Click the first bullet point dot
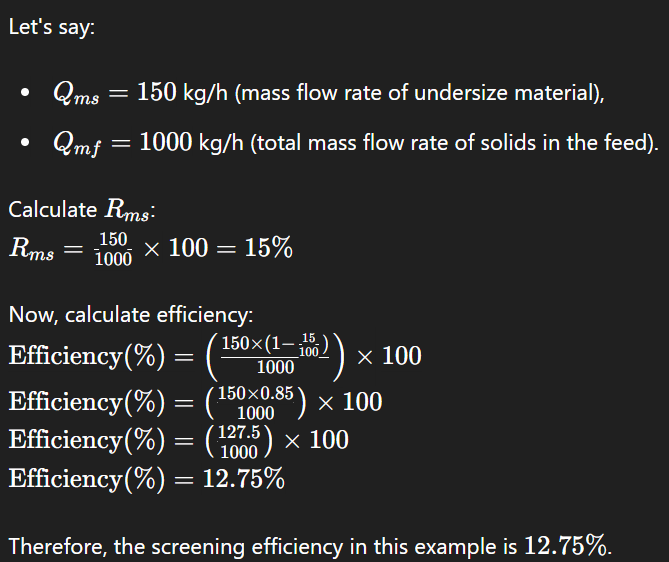The height and width of the screenshot is (562, 669). pos(25,94)
